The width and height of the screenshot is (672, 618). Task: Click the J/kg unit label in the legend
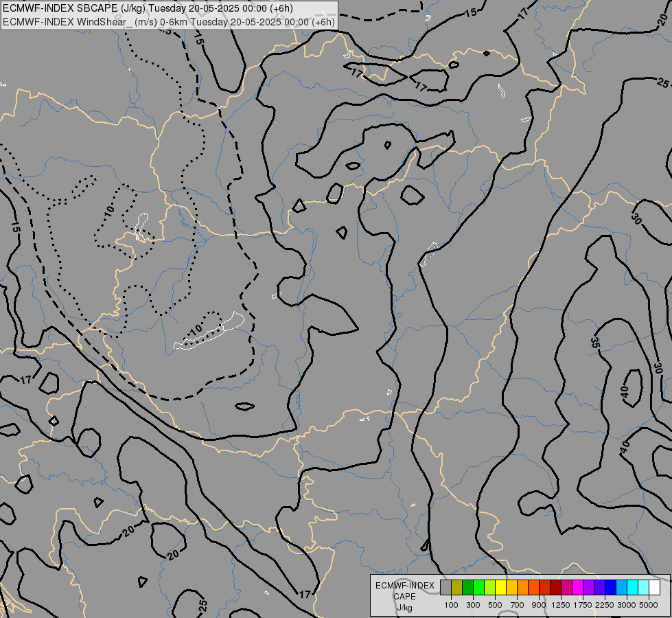[404, 608]
